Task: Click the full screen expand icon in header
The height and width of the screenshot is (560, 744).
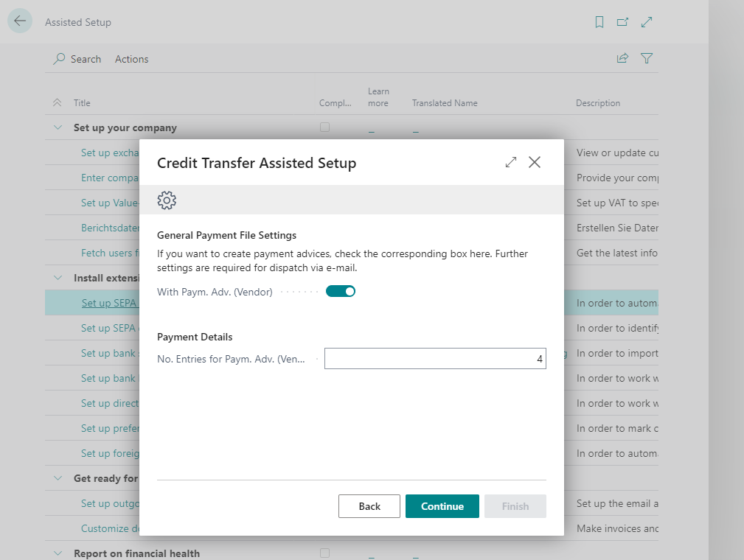Action: 647,22
